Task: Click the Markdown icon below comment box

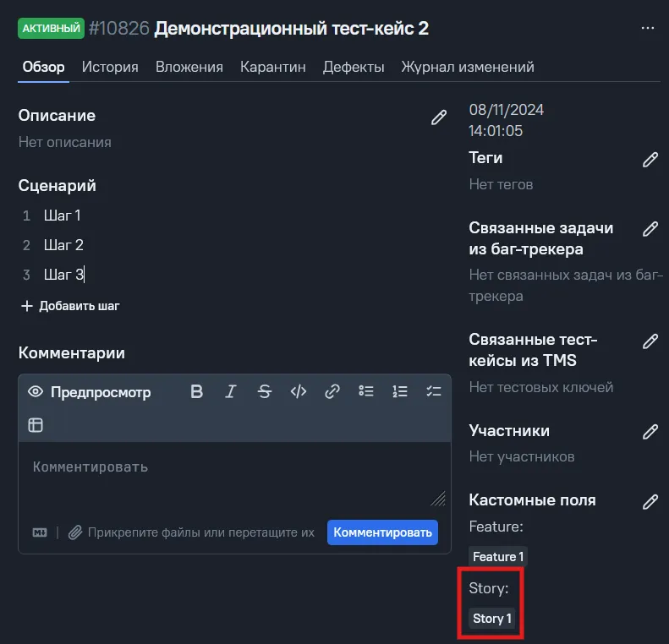Action: [40, 532]
